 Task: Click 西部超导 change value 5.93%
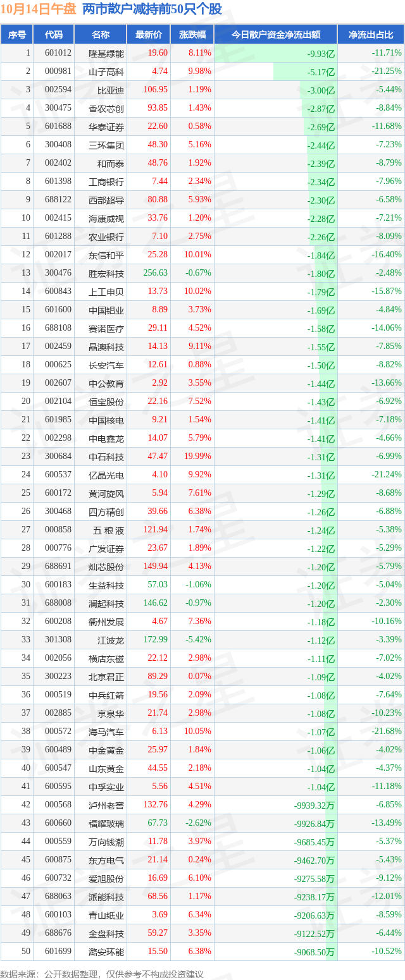click(200, 200)
